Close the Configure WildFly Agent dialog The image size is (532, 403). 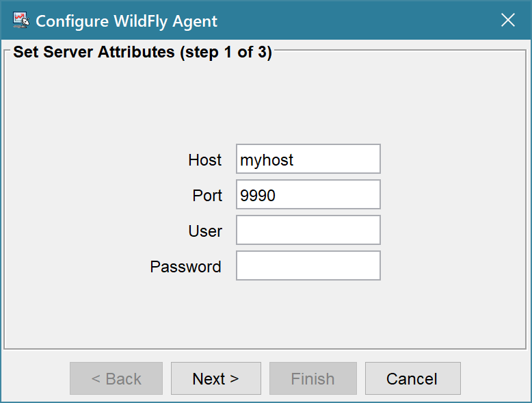(x=508, y=20)
